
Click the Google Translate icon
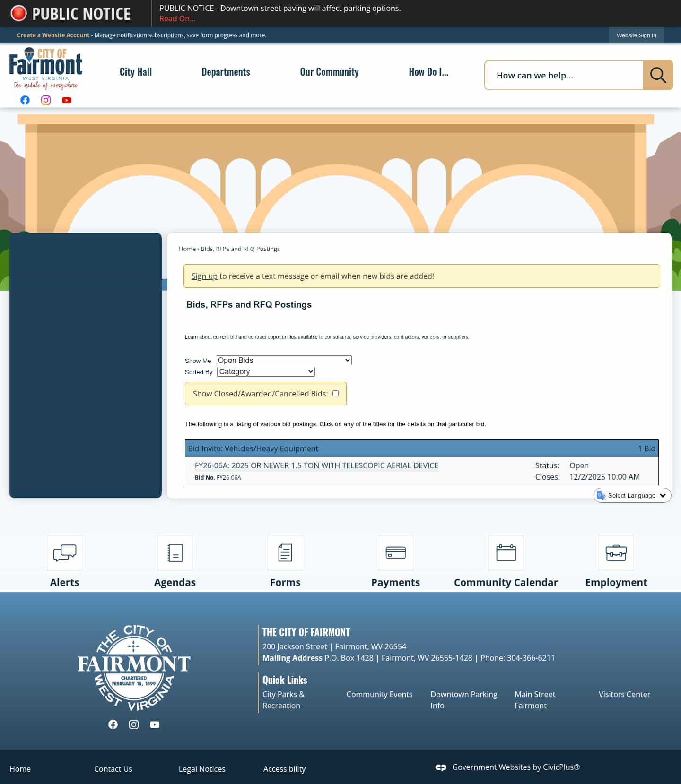[601, 495]
